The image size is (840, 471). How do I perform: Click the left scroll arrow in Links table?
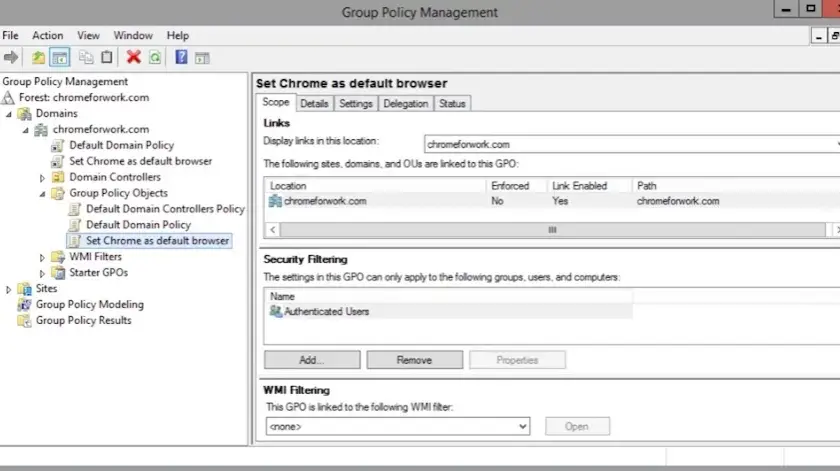pos(273,230)
